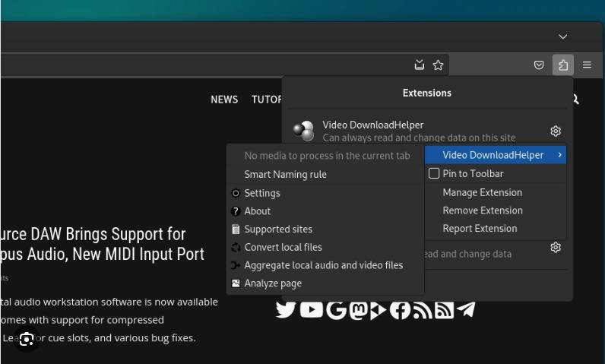Click the gear icon next to Video DownloadHelper
Screen dimensions: 605x364
tap(556, 131)
